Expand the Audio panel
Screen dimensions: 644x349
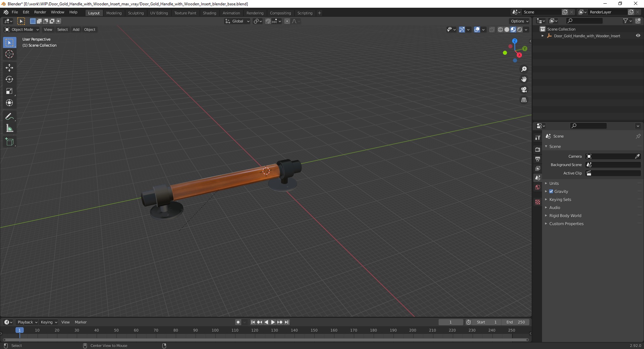[x=554, y=207]
